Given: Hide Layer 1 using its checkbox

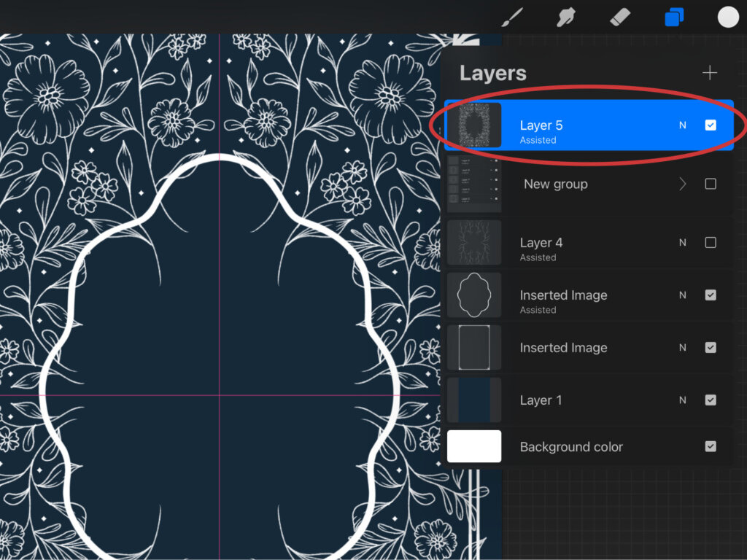Looking at the screenshot, I should click(711, 400).
